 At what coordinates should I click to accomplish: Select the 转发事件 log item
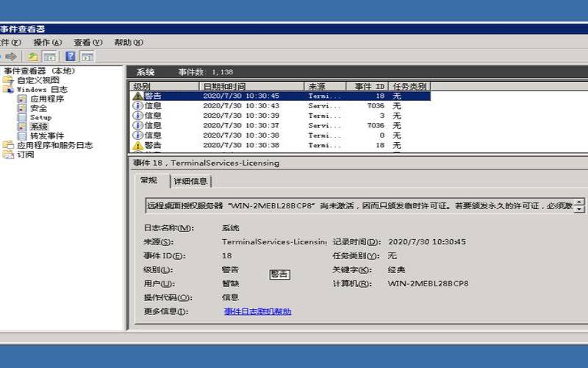click(46, 136)
